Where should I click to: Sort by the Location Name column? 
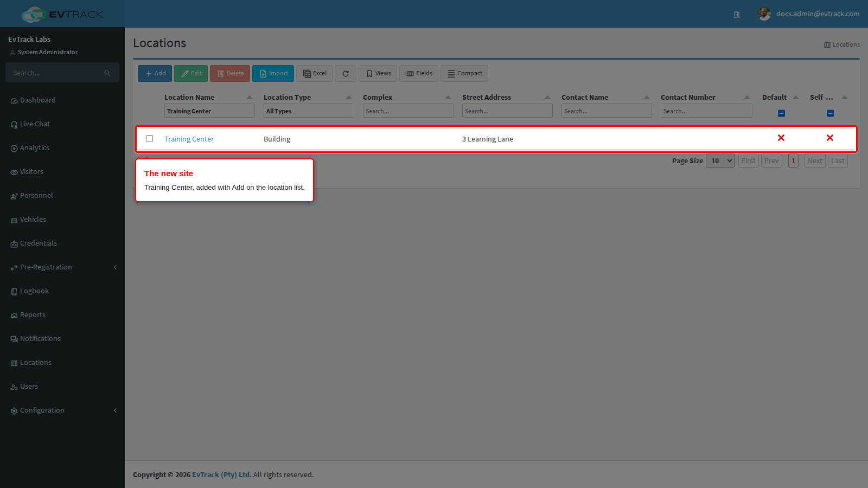point(189,98)
